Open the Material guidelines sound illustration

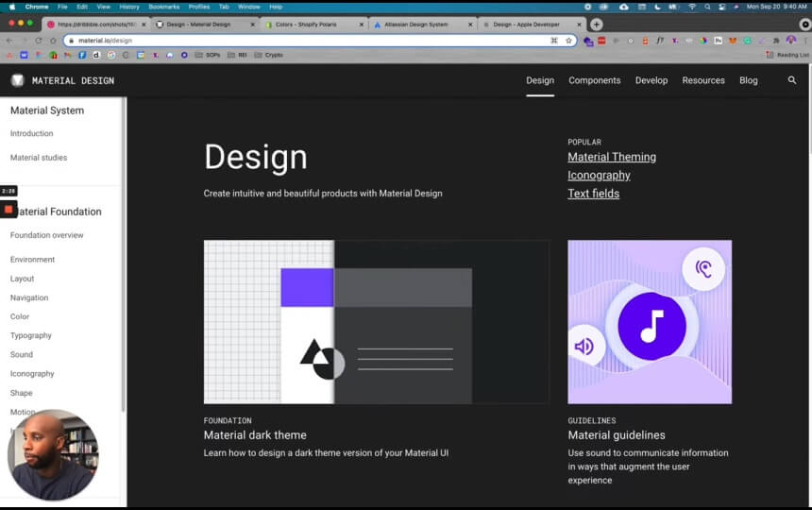point(650,321)
